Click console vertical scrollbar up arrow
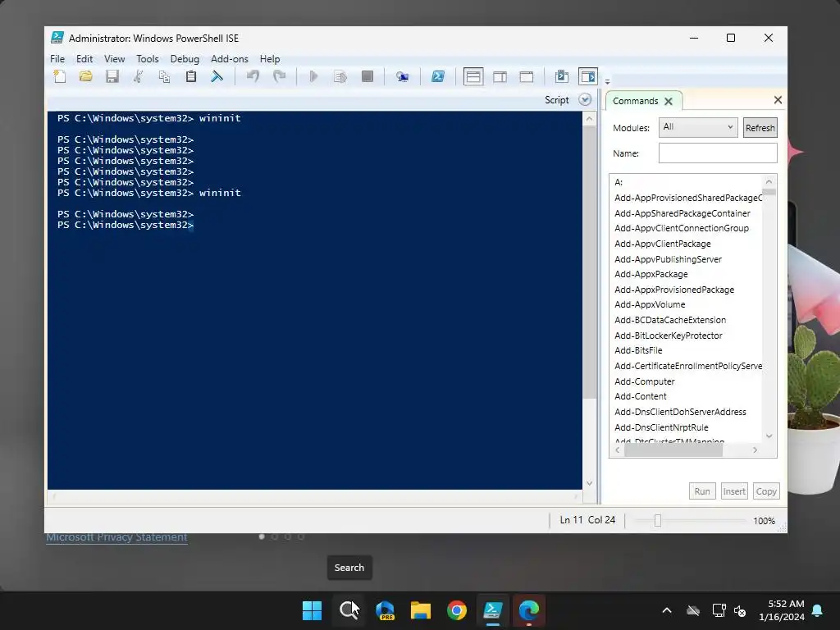 [x=589, y=119]
